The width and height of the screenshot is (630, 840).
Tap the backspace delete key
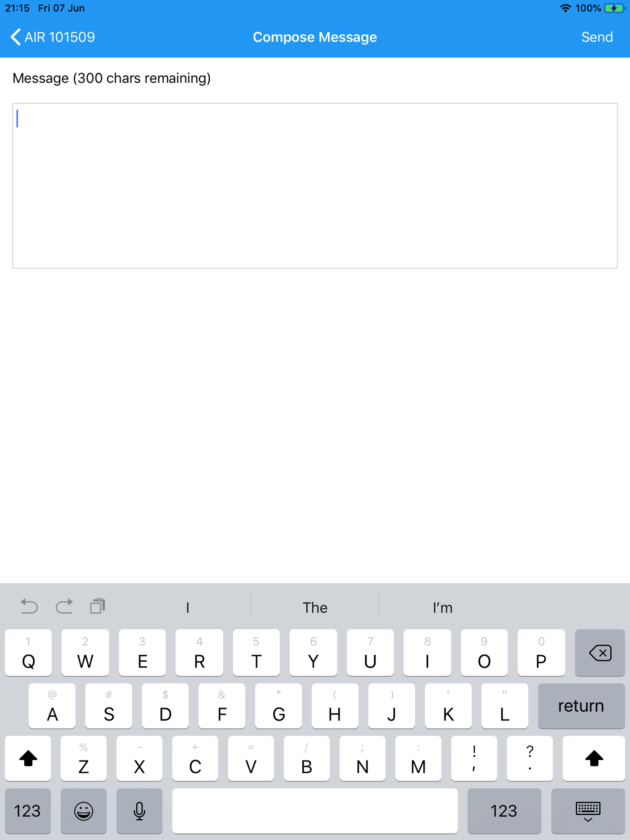click(600, 653)
